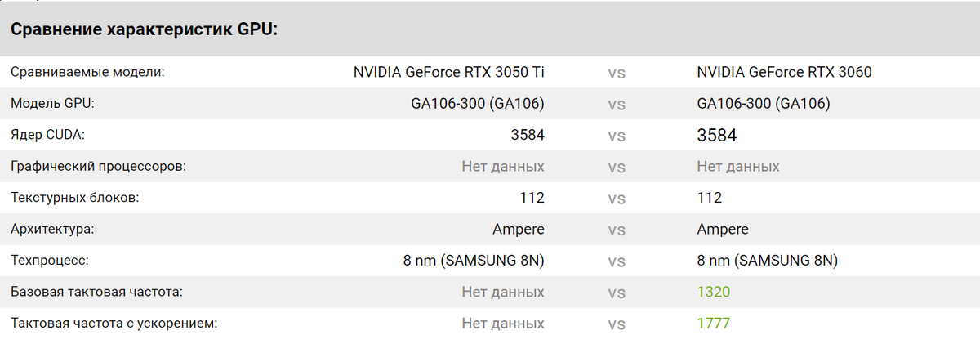The image size is (980, 344).
Task: Click the 'vs' separator in the Архитектура row
Action: [x=617, y=230]
